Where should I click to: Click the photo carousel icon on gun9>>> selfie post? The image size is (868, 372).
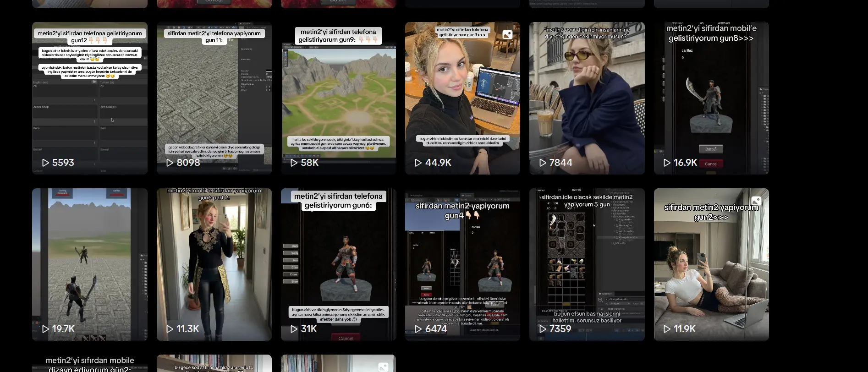507,35
